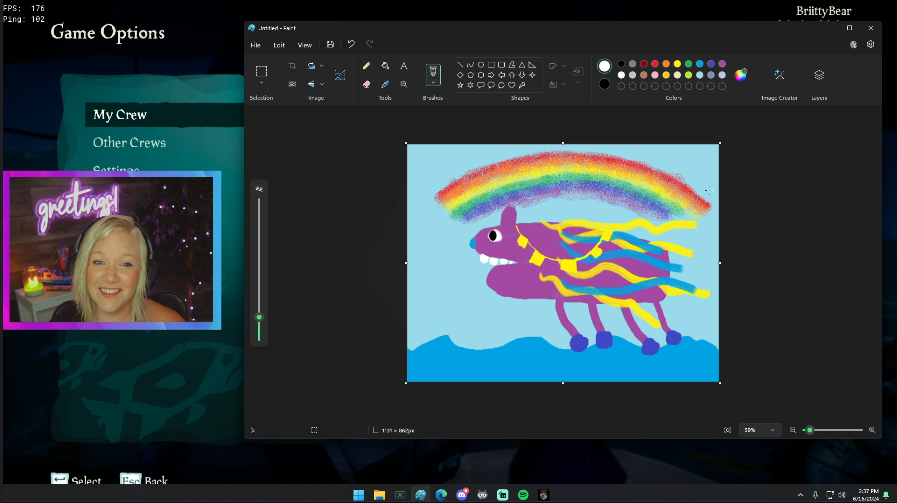Expand the status bar chevron at bottom-left
Viewport: 897px width, 503px height.
[253, 430]
